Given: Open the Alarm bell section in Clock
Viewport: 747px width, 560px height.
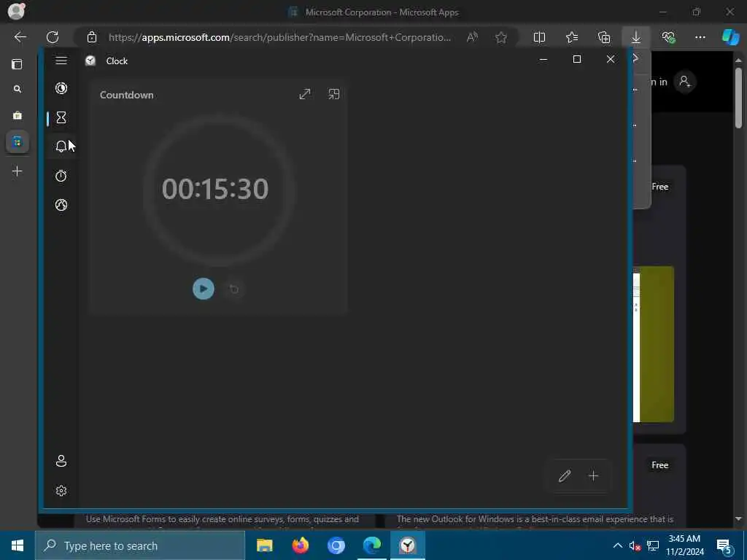Looking at the screenshot, I should [61, 146].
